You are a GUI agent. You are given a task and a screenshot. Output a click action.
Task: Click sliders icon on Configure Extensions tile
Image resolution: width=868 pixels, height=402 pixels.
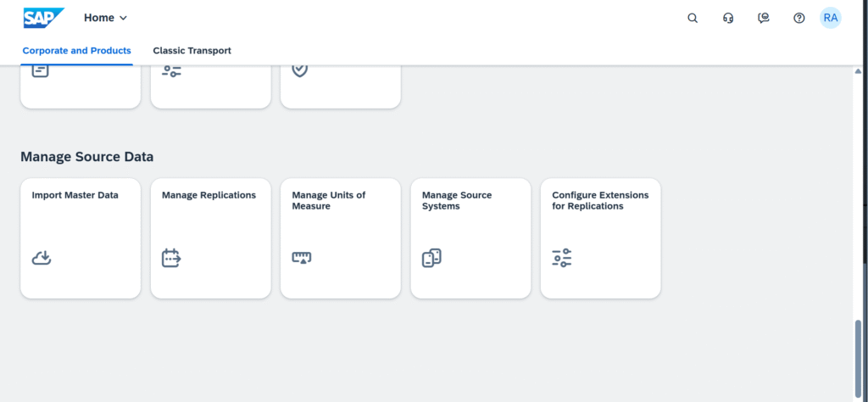(562, 258)
